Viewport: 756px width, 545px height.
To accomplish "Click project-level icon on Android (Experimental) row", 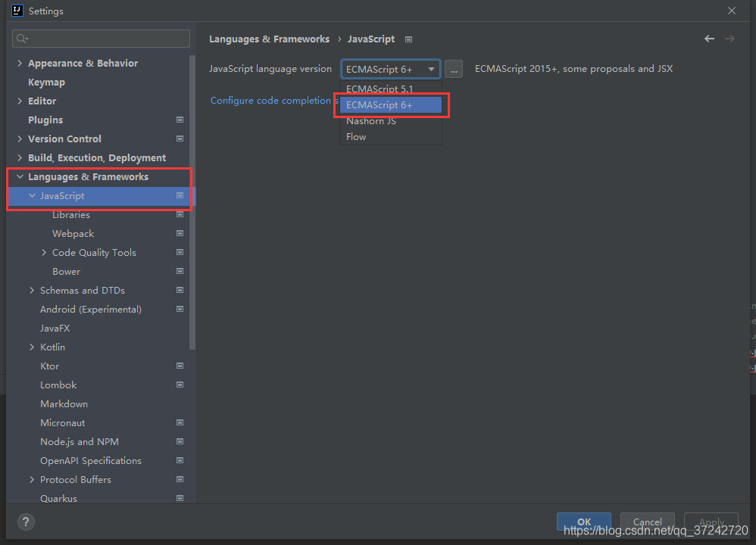I will coord(180,310).
